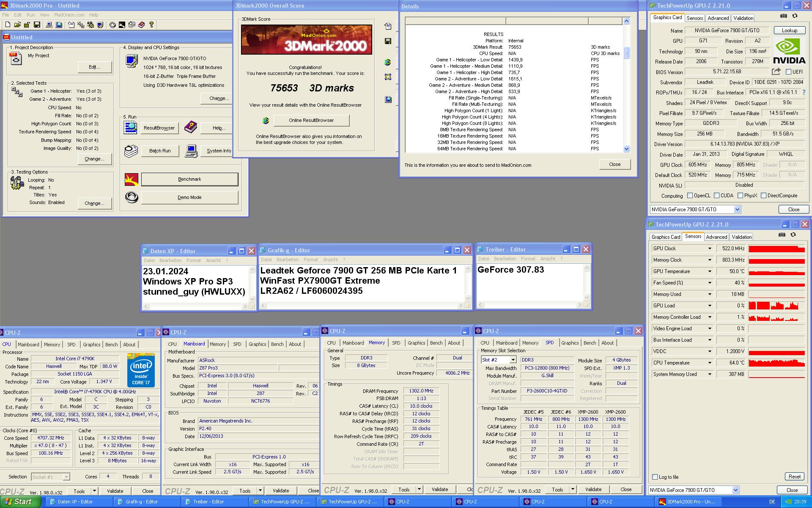This screenshot has width=812, height=508.
Task: Open the Bench tab in CPU-Z SPD window
Action: 590,343
